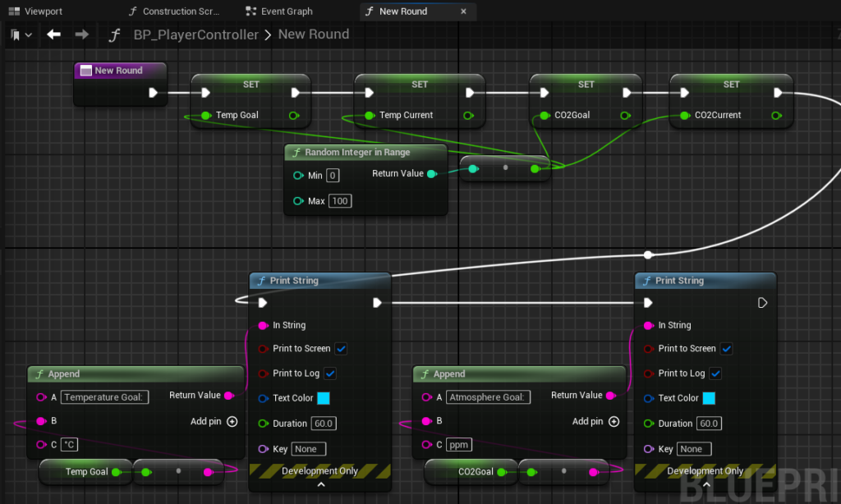Close the New Round tab
841x504 pixels.
(463, 11)
